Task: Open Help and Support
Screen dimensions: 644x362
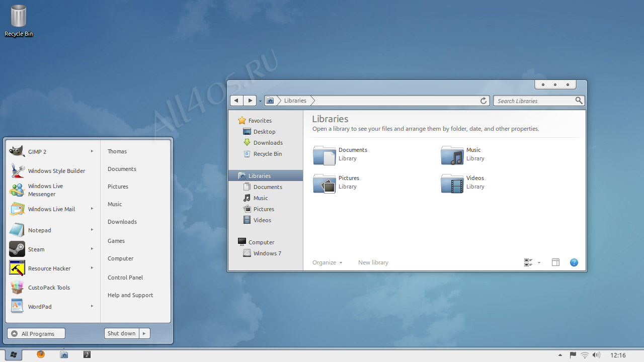Action: [130, 295]
